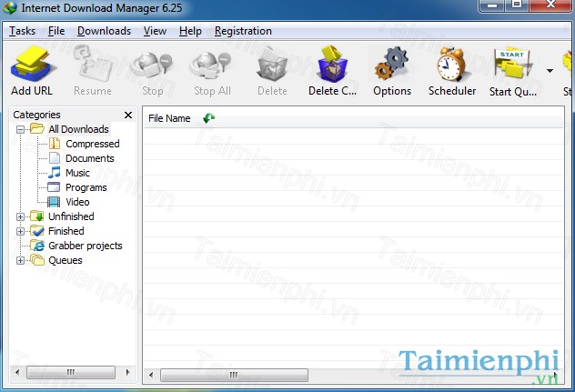Click the File Name column header
The width and height of the screenshot is (575, 392).
pyautogui.click(x=169, y=118)
